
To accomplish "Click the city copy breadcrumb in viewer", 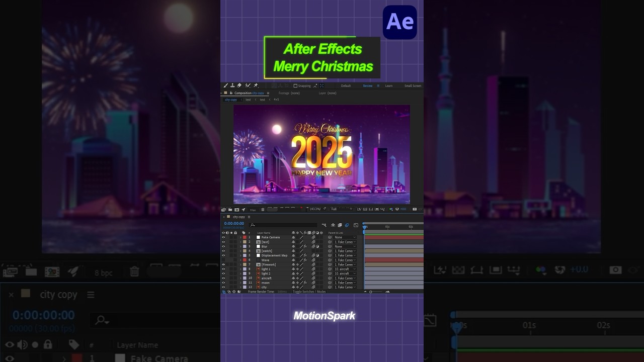I will (x=230, y=100).
